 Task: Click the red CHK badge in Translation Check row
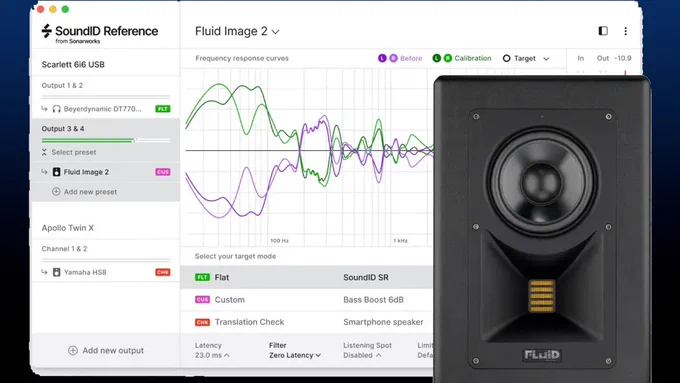[x=202, y=322]
